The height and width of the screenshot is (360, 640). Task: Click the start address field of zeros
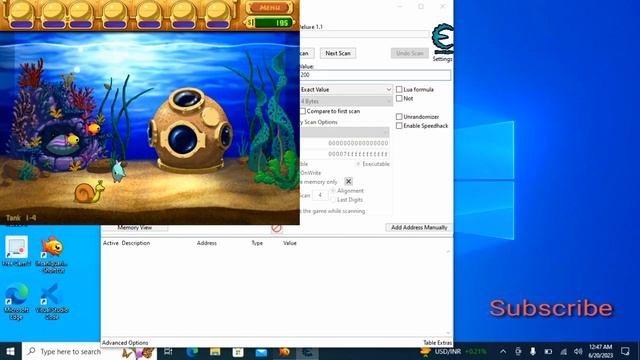tap(345, 143)
